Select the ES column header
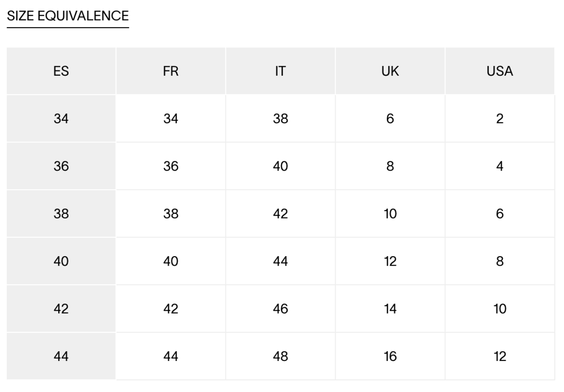564x392 pixels. point(61,71)
